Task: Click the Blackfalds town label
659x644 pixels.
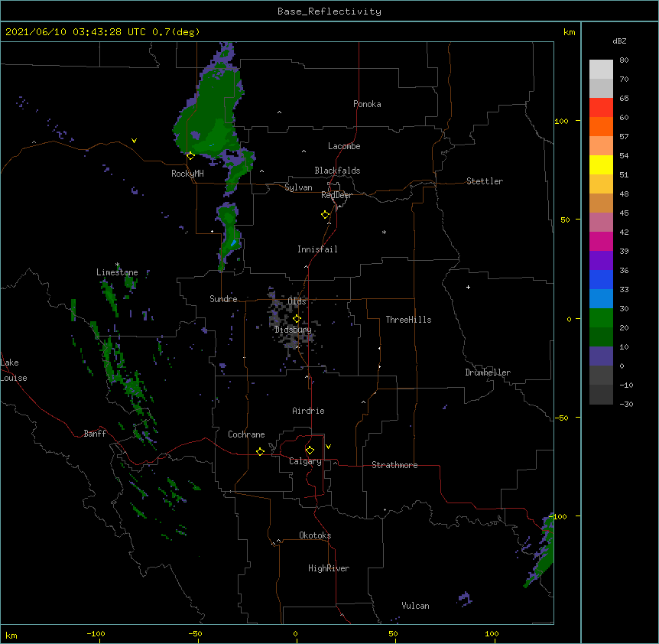Action: click(337, 171)
